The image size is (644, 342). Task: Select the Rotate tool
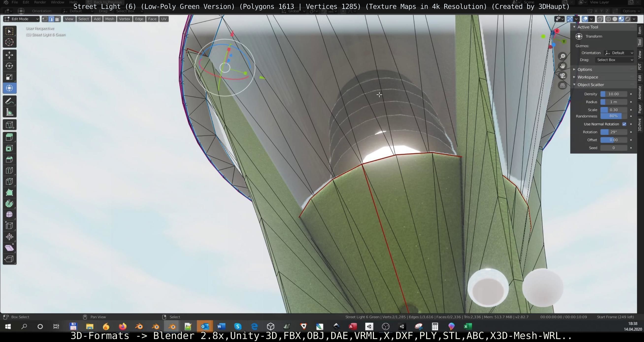click(x=10, y=66)
